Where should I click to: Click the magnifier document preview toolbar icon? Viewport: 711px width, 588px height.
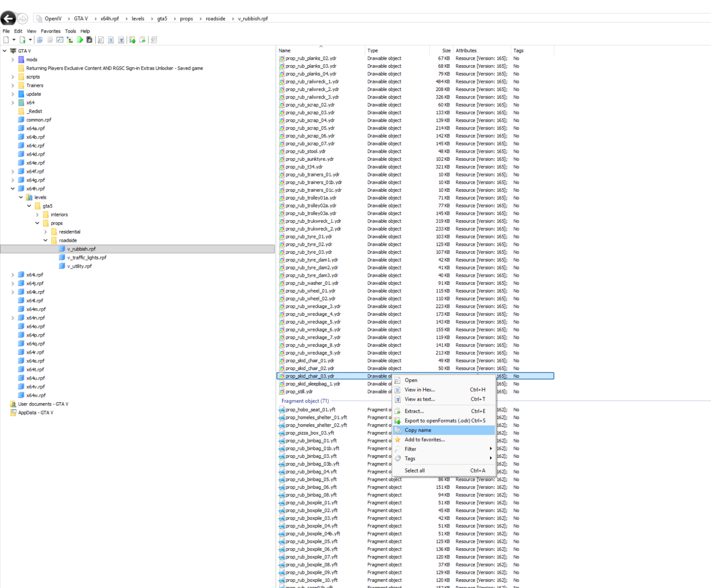click(101, 40)
